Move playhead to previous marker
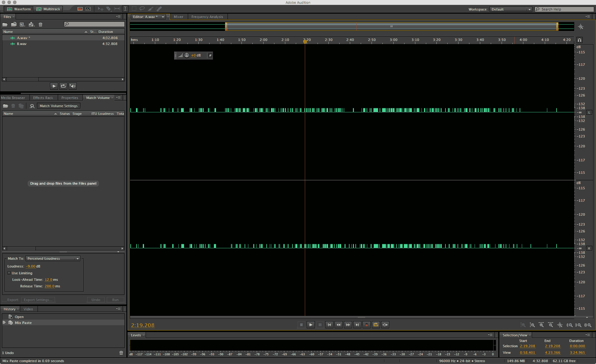 329,325
